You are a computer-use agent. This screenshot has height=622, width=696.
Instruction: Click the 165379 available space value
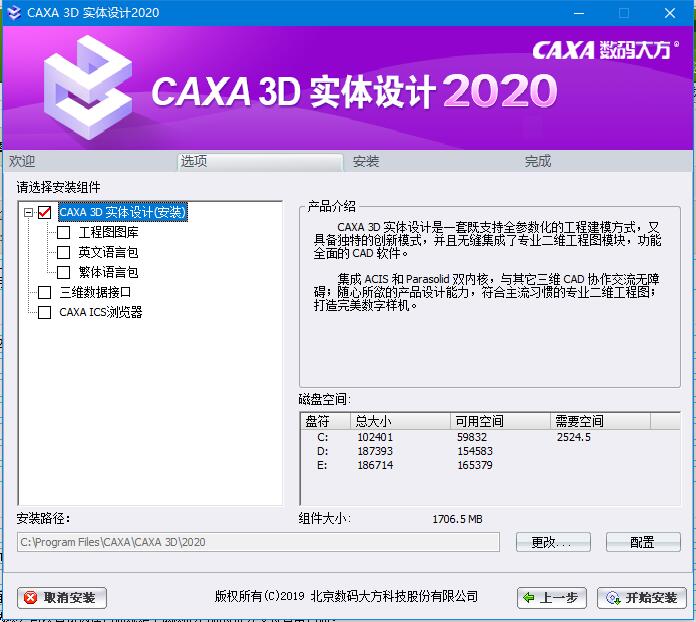tap(475, 465)
